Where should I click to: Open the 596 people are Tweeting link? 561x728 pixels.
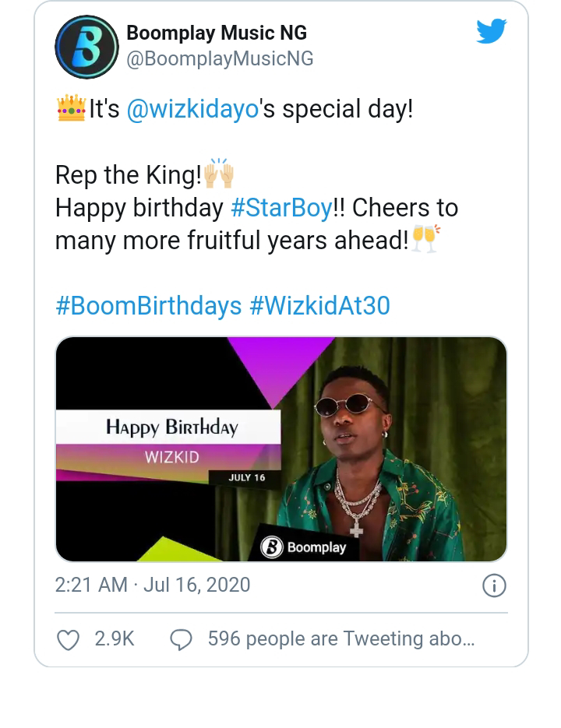pos(340,639)
